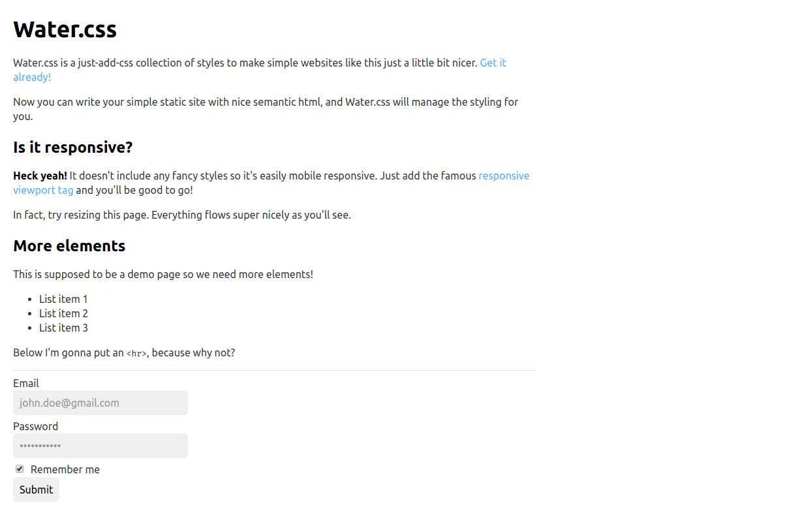Follow the "responsive viewport tag" link
Image resolution: width=806 pixels, height=532 pixels.
point(504,176)
